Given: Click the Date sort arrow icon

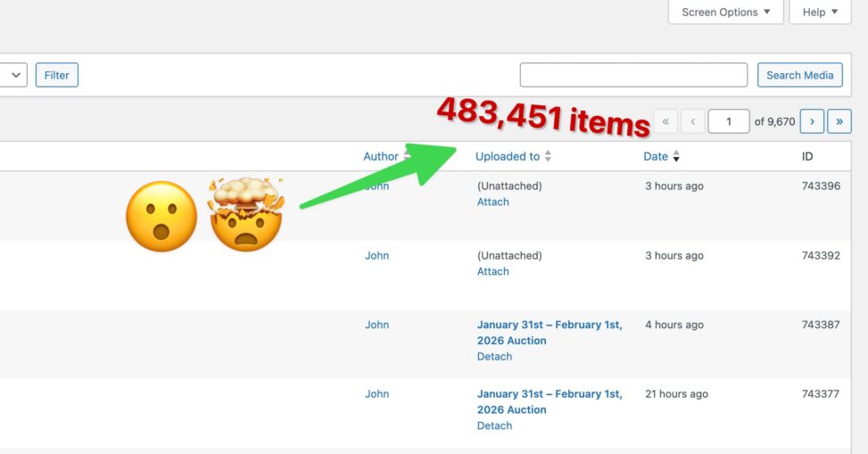Looking at the screenshot, I should tap(676, 157).
